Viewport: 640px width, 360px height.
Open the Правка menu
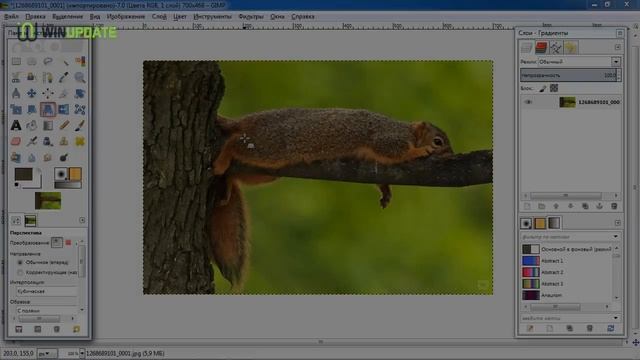coord(35,17)
